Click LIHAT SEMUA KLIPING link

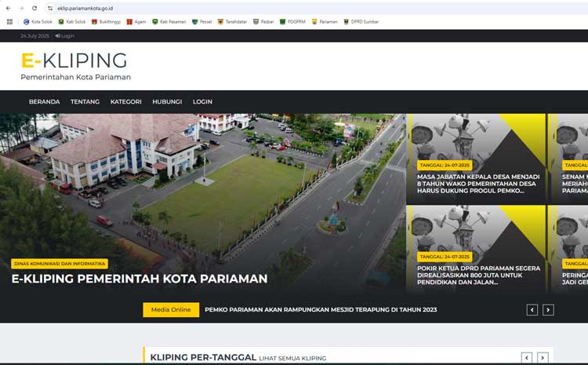(x=292, y=358)
